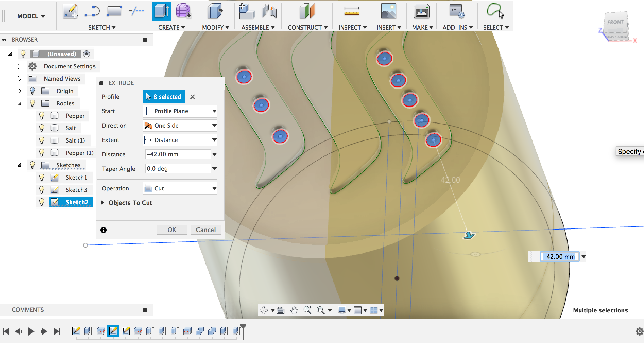Toggle visibility bulb for Sketch3
This screenshot has height=343, width=644.
42,190
